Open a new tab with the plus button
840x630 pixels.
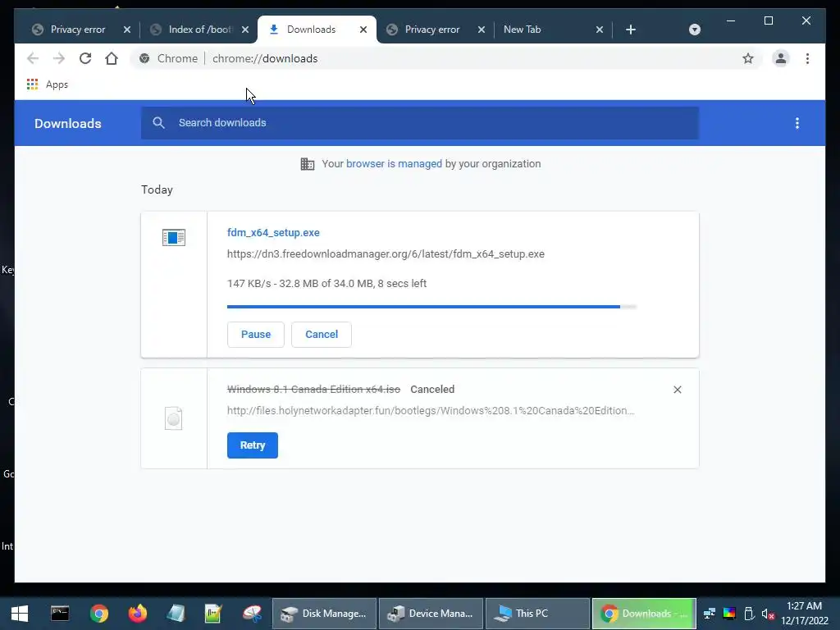coord(631,30)
